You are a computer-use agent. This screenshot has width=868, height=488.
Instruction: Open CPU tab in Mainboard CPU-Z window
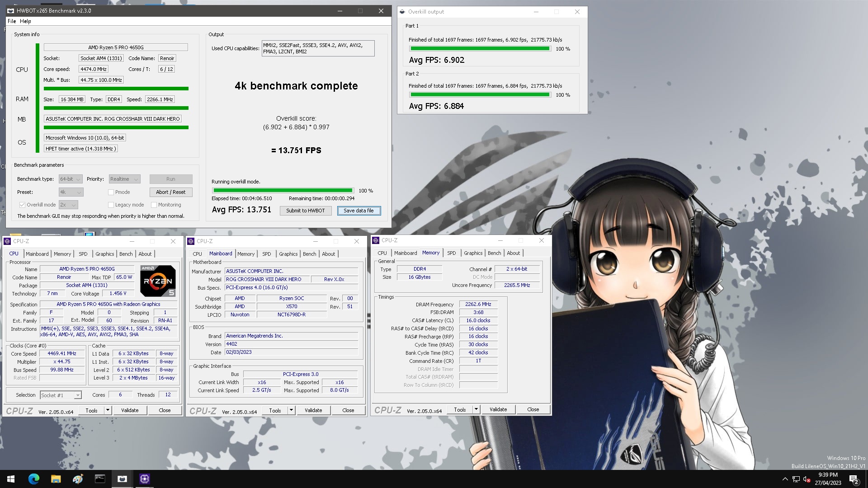[197, 254]
